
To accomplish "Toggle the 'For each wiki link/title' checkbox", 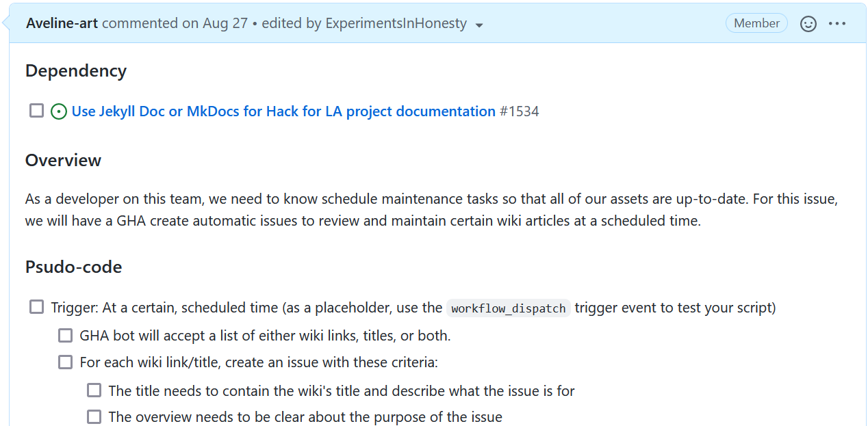I will pyautogui.click(x=66, y=362).
